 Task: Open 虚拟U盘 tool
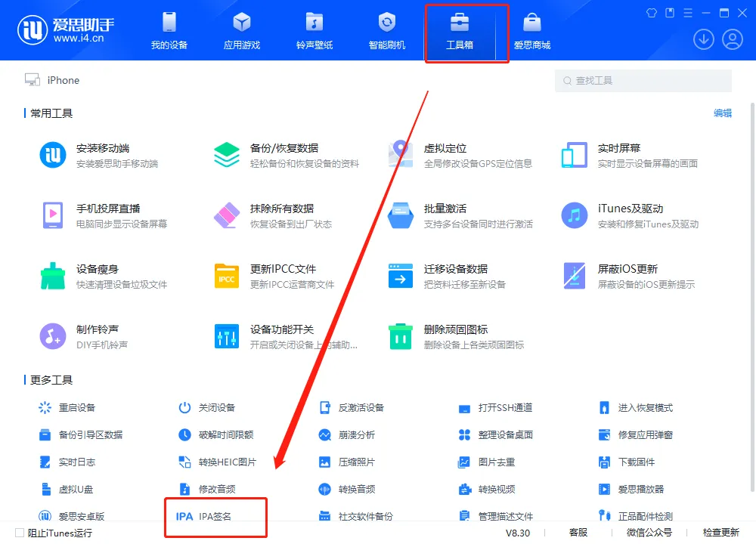(66, 489)
